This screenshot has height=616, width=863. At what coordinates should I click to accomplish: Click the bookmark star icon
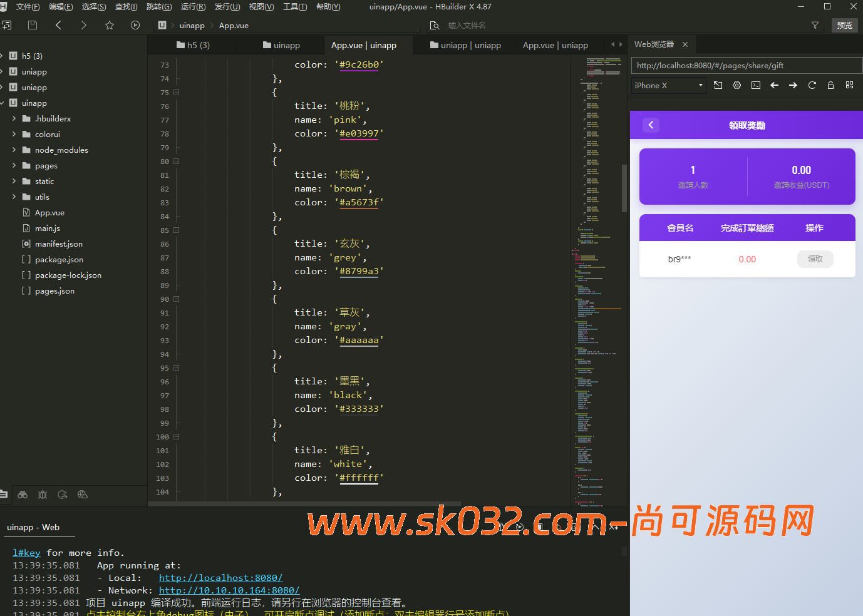click(110, 25)
